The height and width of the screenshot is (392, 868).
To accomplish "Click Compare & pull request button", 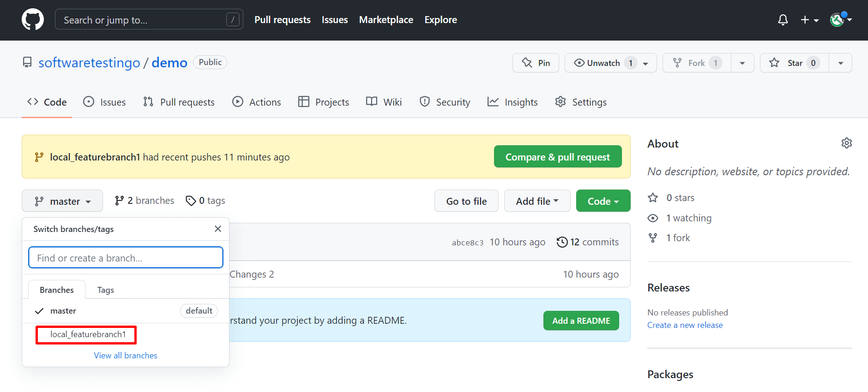I will pos(558,157).
